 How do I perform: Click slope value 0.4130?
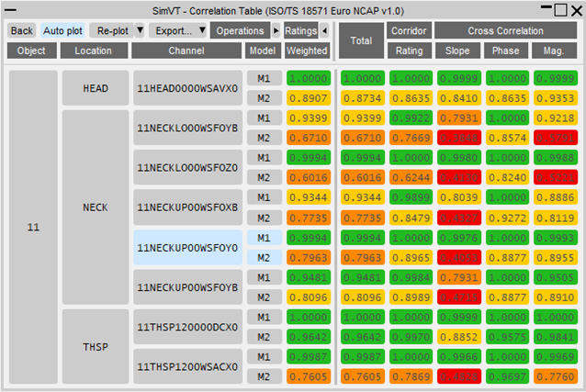click(459, 177)
